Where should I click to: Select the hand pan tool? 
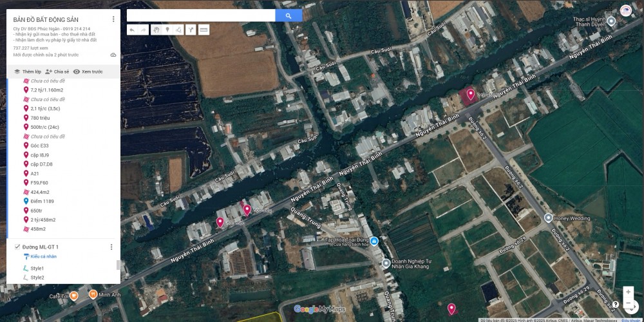coord(156,30)
